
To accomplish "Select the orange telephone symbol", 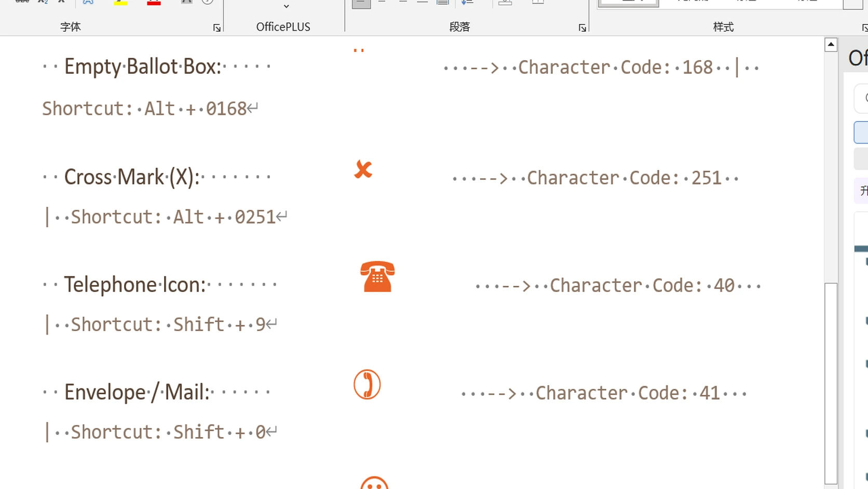I will coord(377,276).
